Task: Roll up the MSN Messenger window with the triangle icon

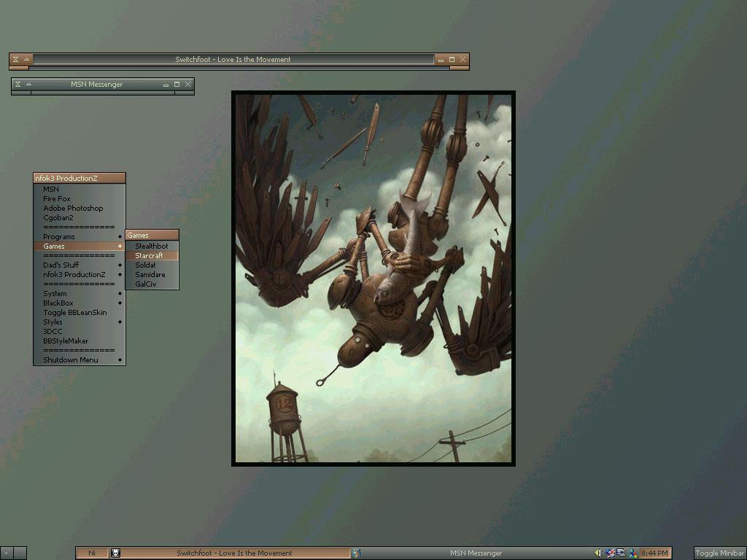Action: (x=28, y=85)
